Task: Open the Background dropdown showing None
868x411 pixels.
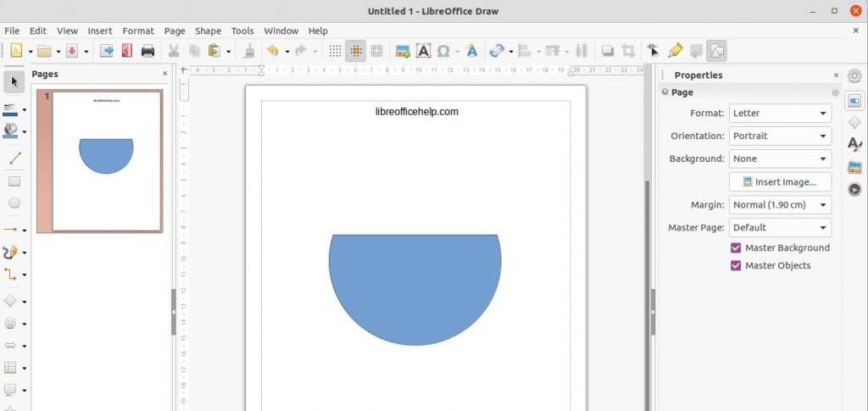Action: pyautogui.click(x=780, y=158)
